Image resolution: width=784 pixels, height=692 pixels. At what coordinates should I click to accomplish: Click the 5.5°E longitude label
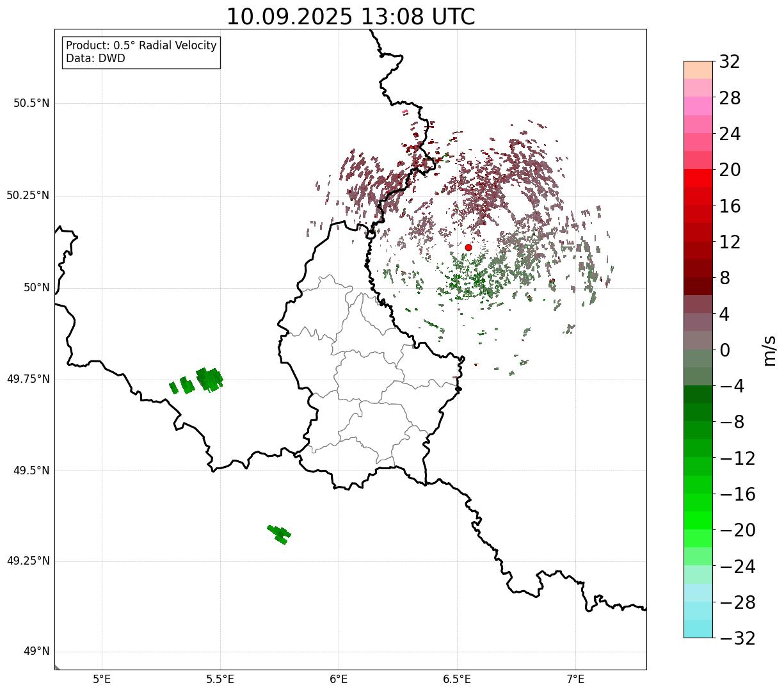tap(220, 679)
